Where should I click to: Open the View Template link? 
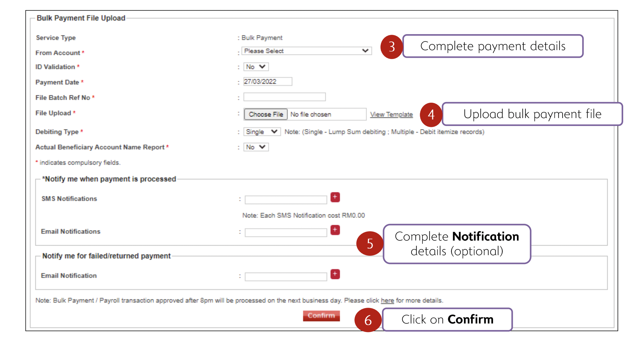tap(391, 114)
